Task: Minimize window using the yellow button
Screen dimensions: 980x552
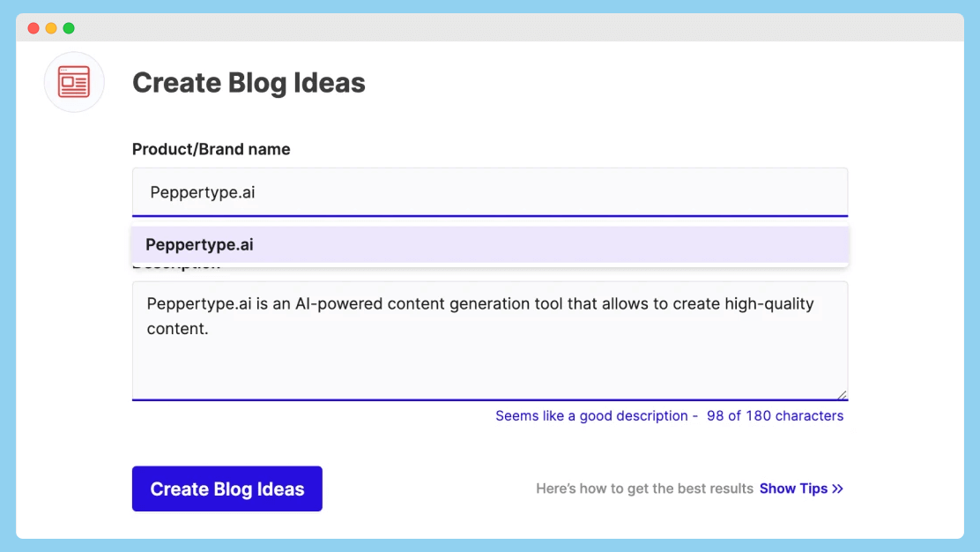Action: [51, 28]
